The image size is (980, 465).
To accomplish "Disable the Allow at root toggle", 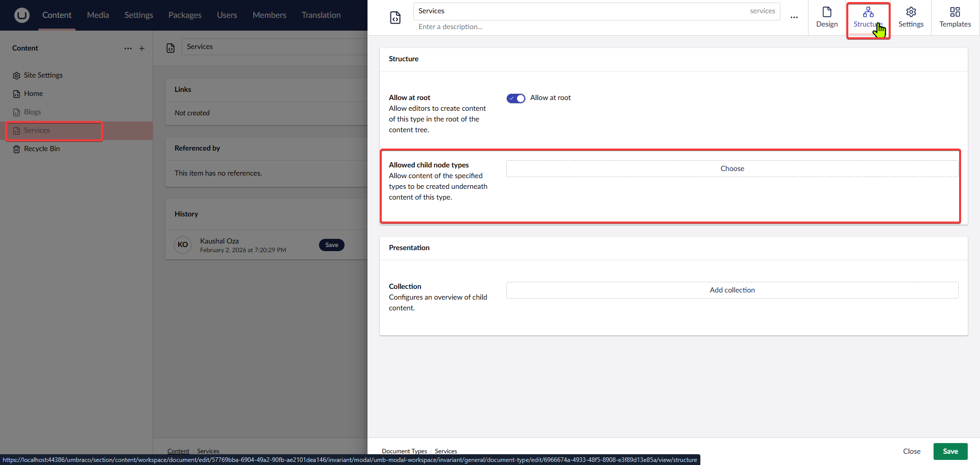I will coord(516,98).
